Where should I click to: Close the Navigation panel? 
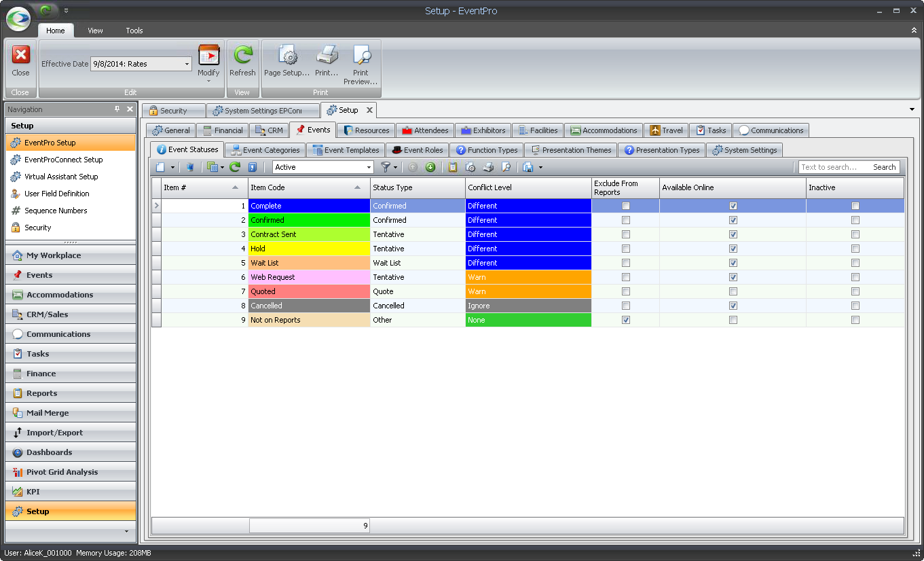pos(130,109)
